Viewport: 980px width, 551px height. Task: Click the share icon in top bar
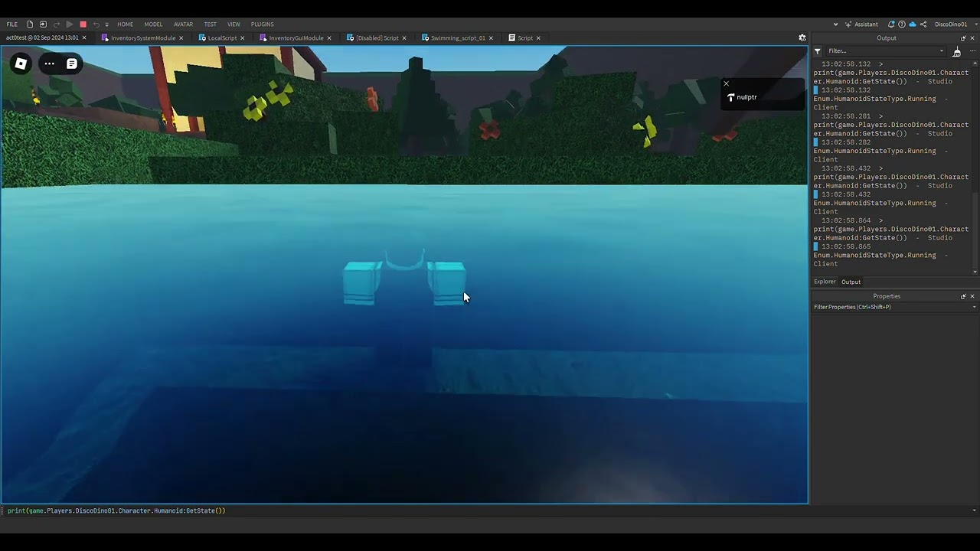click(923, 24)
